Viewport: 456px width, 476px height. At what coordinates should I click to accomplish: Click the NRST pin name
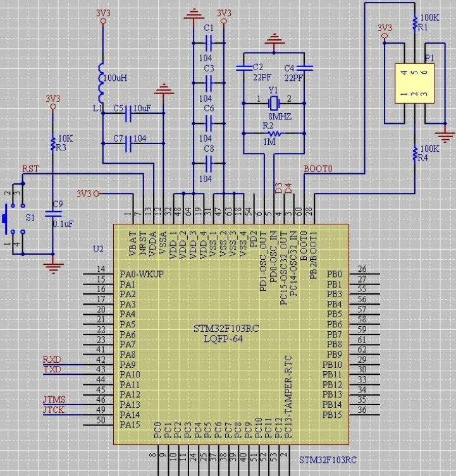[143, 243]
